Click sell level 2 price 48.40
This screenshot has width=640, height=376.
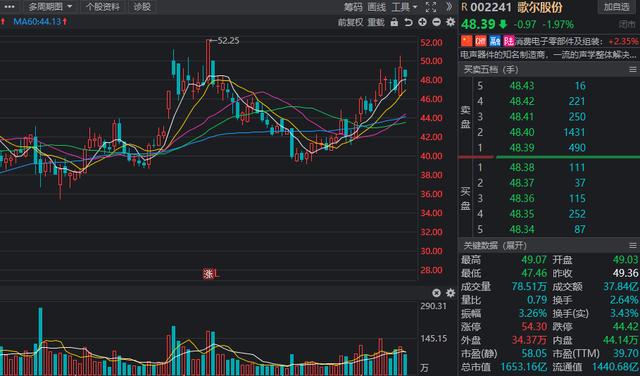(522, 132)
